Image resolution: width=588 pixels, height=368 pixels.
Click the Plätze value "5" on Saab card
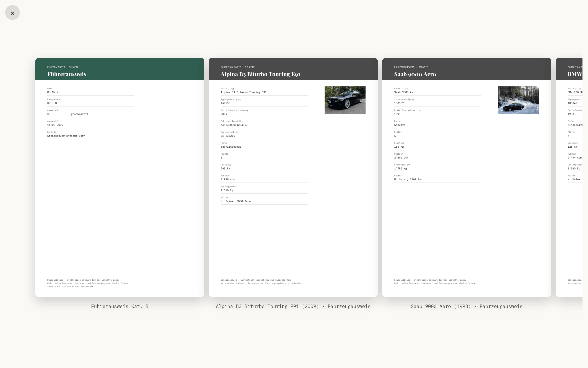tap(395, 136)
